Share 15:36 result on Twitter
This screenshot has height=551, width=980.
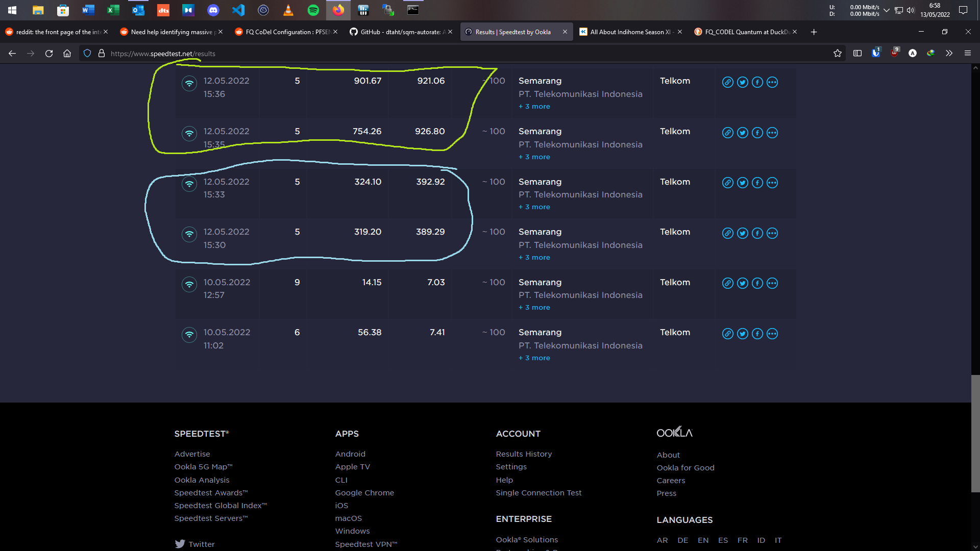point(743,82)
